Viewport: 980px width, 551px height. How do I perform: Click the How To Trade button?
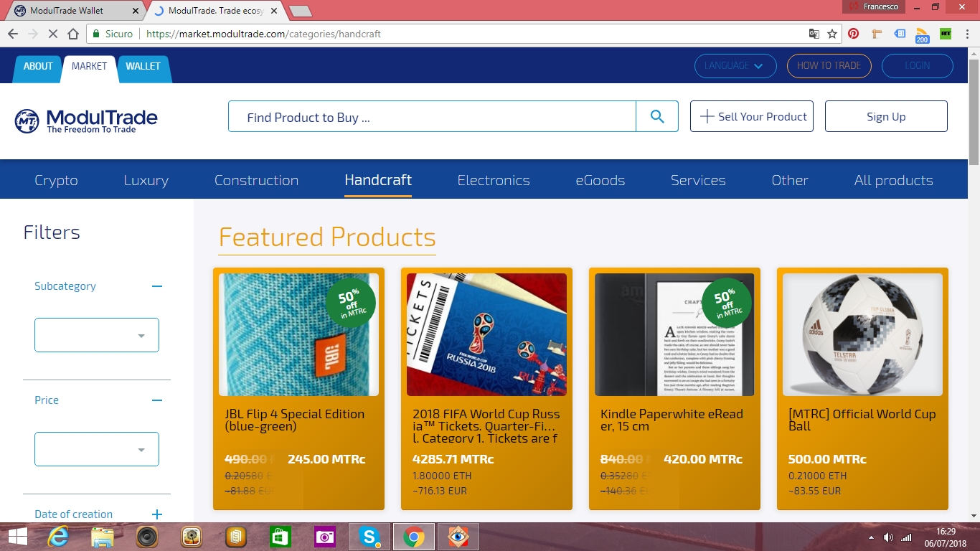click(x=829, y=66)
